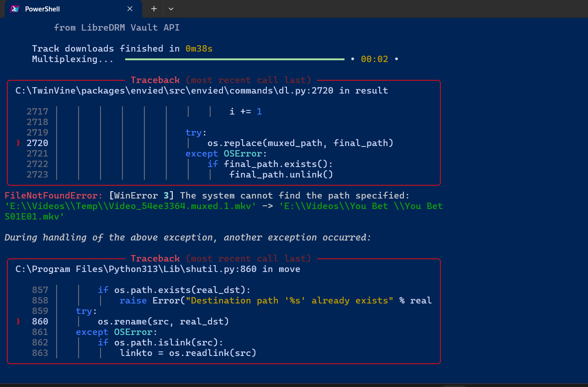Click the 0m38s duration value
Viewport: 588px width, 387px height.
click(x=199, y=48)
